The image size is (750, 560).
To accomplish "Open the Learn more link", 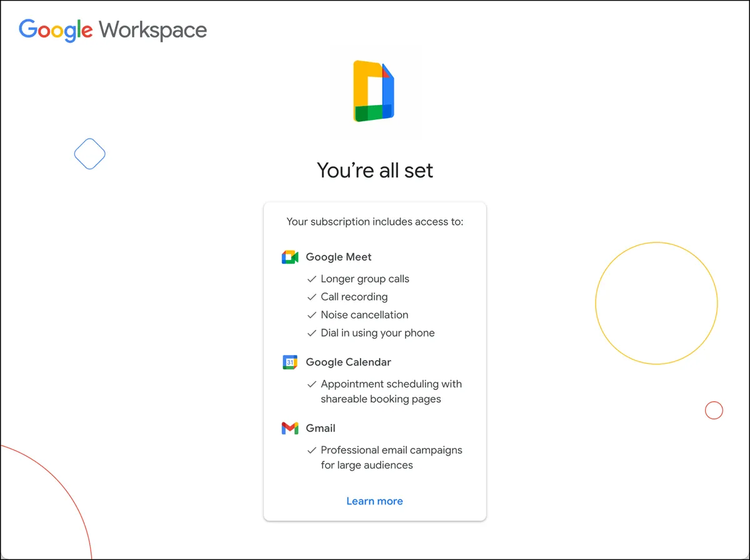I will (374, 501).
